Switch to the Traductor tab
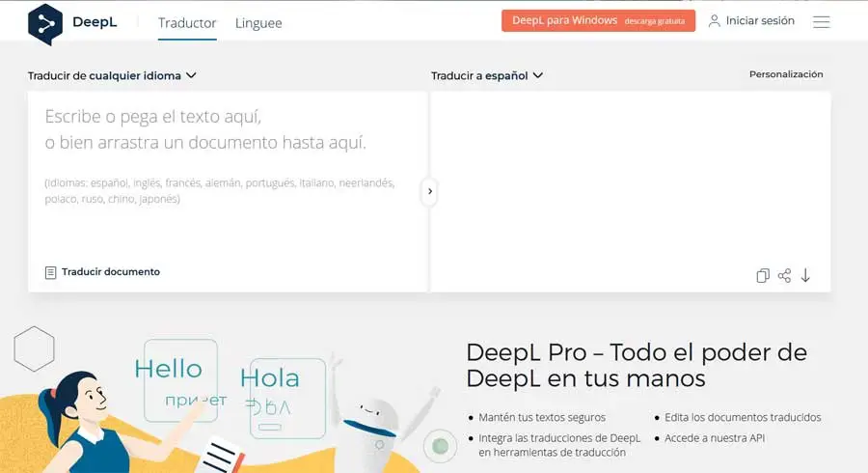 (187, 23)
